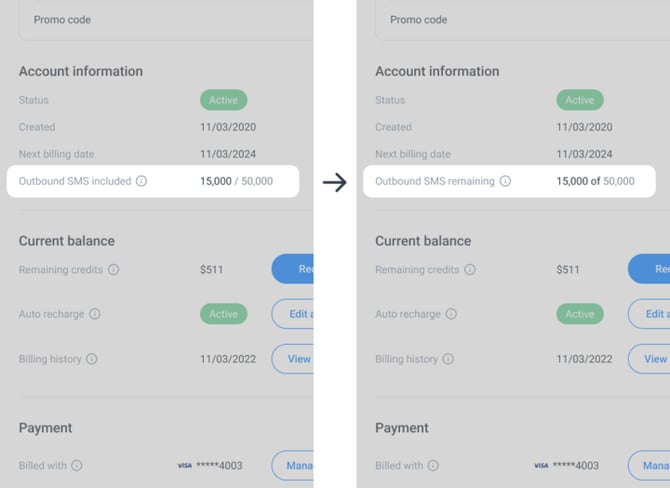Click info icon beside Outbound SMS remaining
Image resolution: width=670 pixels, height=488 pixels.
pyautogui.click(x=505, y=181)
